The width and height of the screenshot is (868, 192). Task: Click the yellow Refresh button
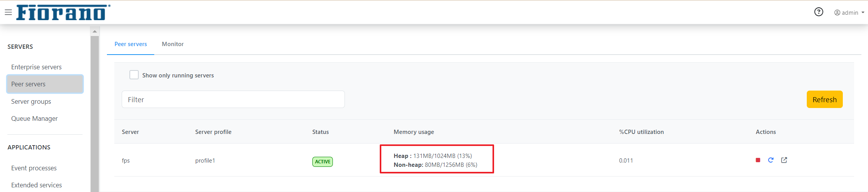tap(825, 99)
